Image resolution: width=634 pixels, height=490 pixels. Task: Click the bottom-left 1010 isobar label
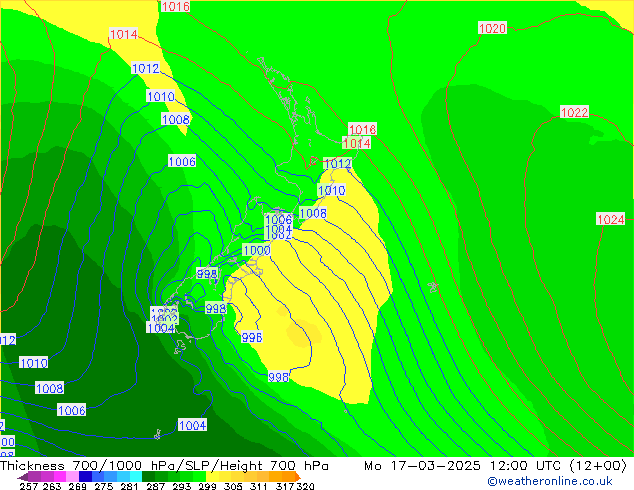tap(34, 363)
